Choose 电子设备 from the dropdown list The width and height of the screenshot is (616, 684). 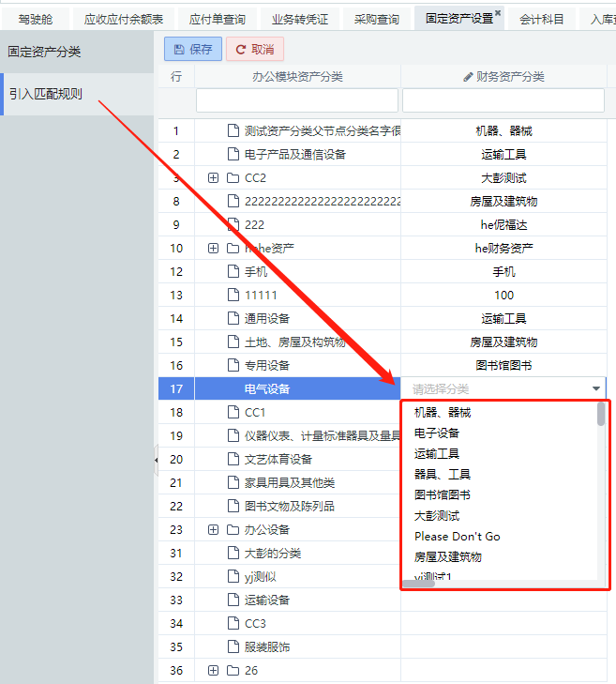coord(437,433)
